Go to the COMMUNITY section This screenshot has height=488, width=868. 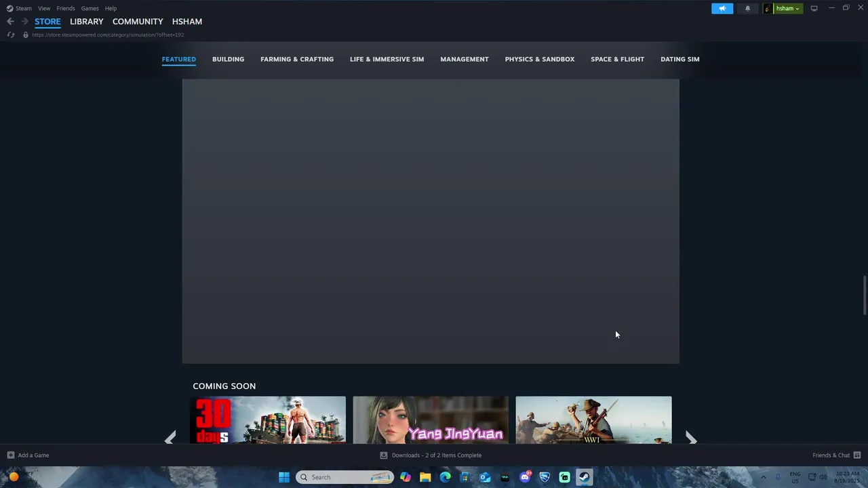pyautogui.click(x=138, y=22)
